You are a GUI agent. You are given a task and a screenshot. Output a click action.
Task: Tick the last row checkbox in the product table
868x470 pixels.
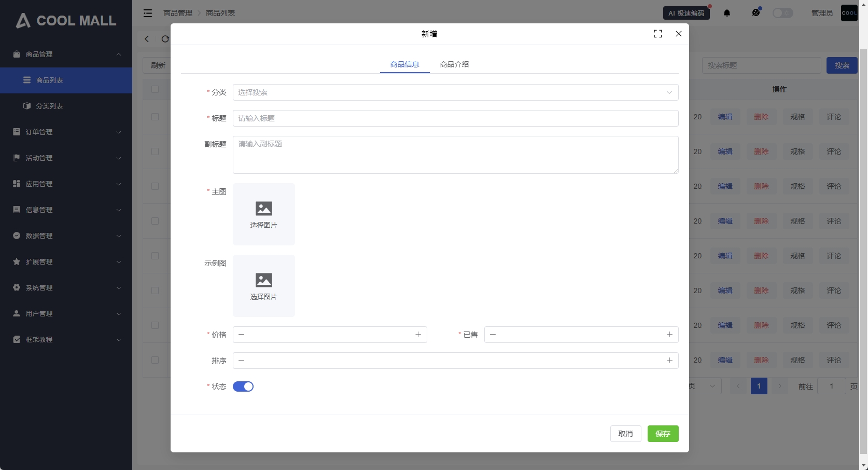155,360
